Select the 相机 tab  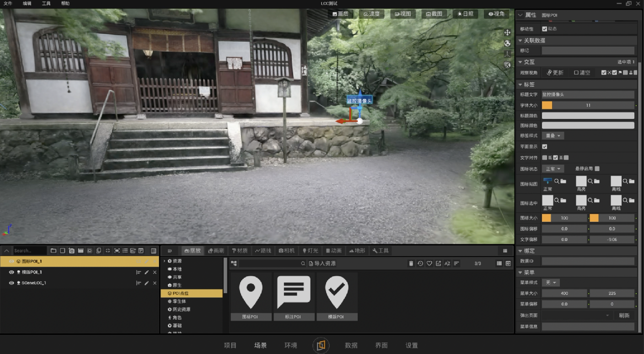click(287, 251)
